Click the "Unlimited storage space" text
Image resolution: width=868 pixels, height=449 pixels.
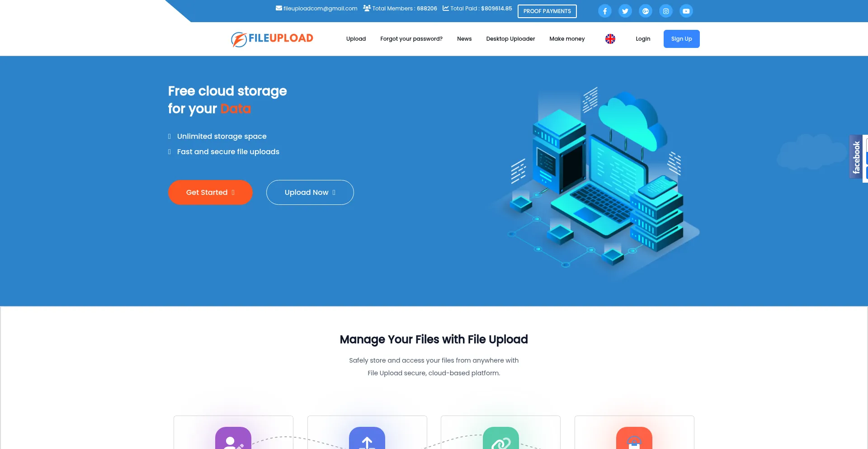(x=222, y=136)
